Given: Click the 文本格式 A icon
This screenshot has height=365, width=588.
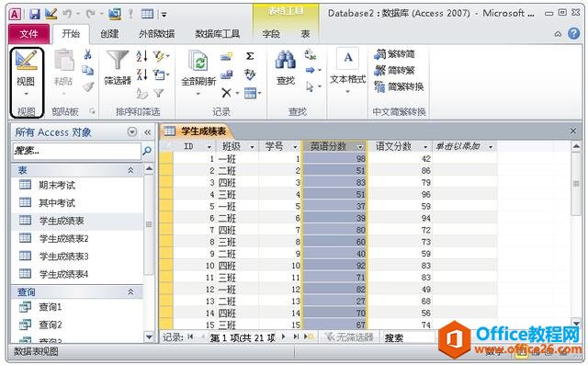Looking at the screenshot, I should click(347, 58).
